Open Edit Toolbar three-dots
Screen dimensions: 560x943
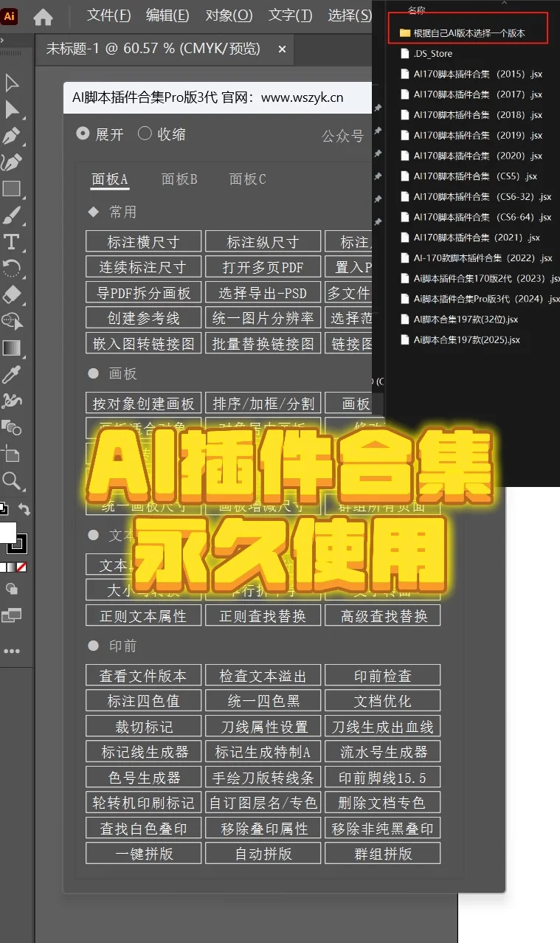click(x=12, y=652)
